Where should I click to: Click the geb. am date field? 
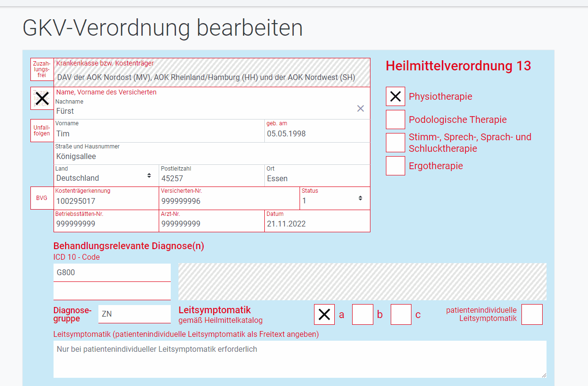click(317, 131)
